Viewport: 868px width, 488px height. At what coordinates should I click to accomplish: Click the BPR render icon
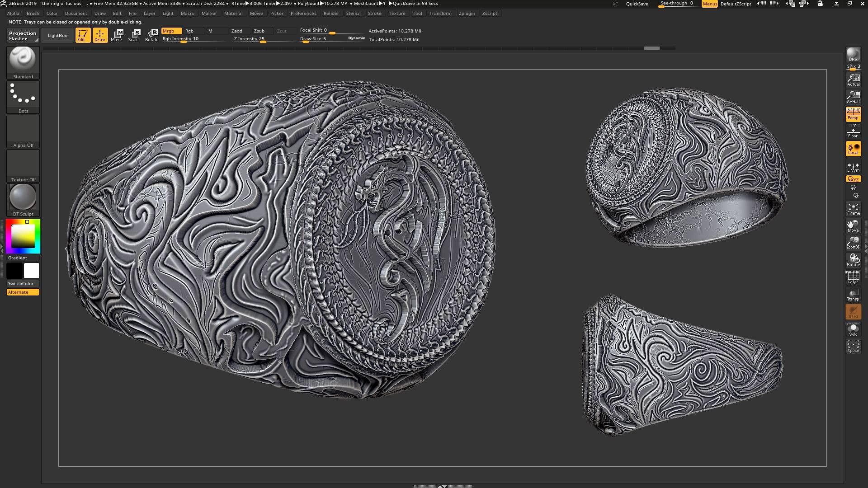click(853, 55)
